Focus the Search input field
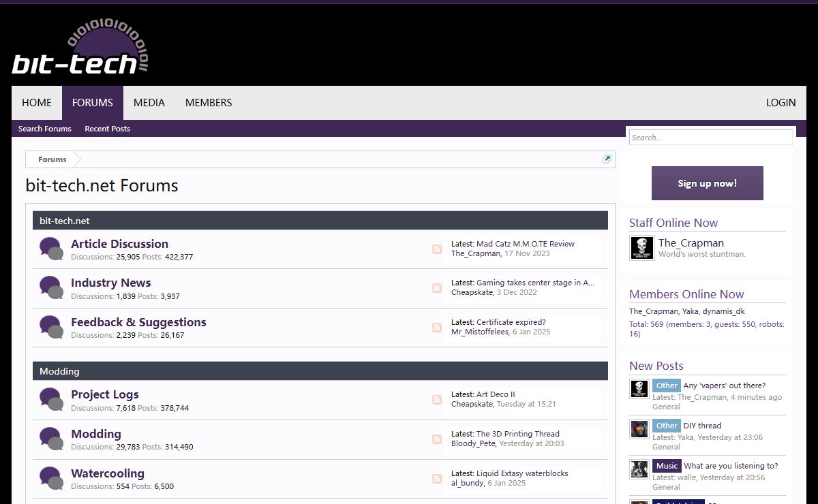 click(710, 138)
